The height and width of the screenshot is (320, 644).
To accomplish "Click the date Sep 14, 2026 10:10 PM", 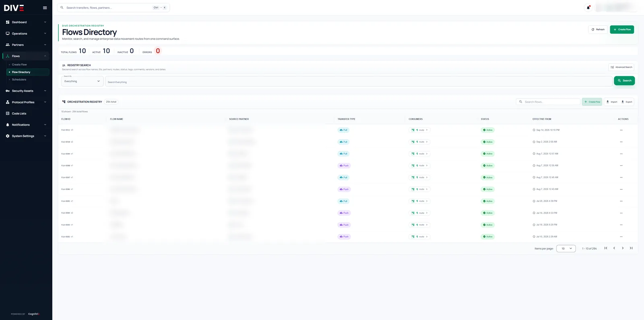I will pos(547,130).
